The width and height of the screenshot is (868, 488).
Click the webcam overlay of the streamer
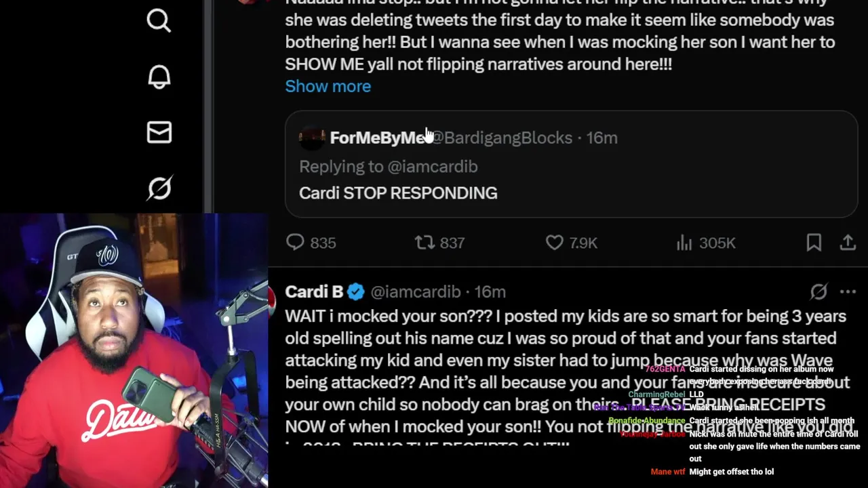click(134, 351)
